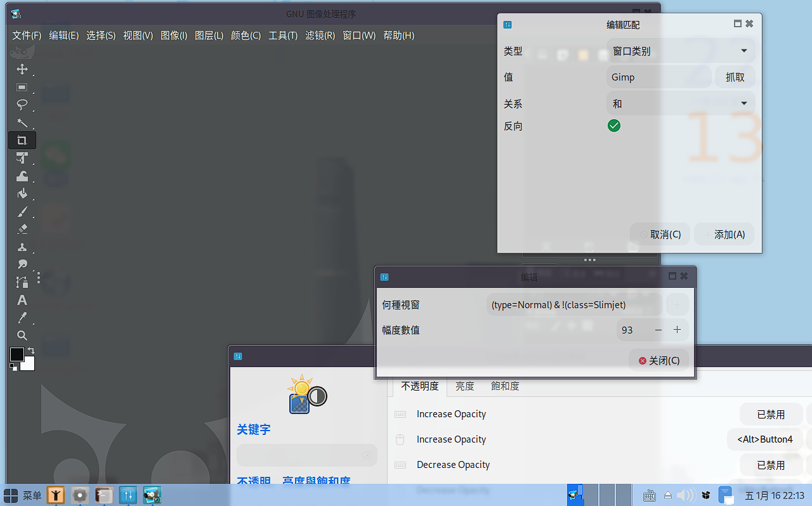Click the 抓取 grab button

pyautogui.click(x=735, y=77)
